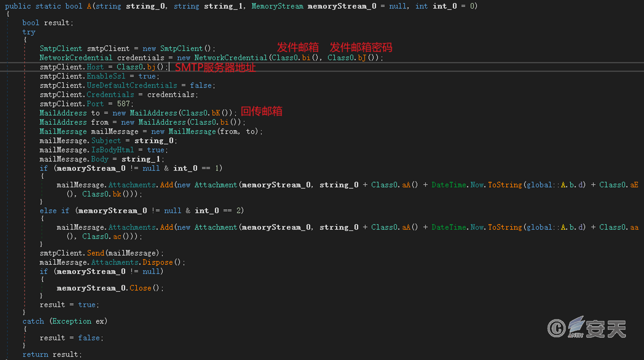The height and width of the screenshot is (360, 644).
Task: Click the EnableSsl property
Action: (106, 76)
